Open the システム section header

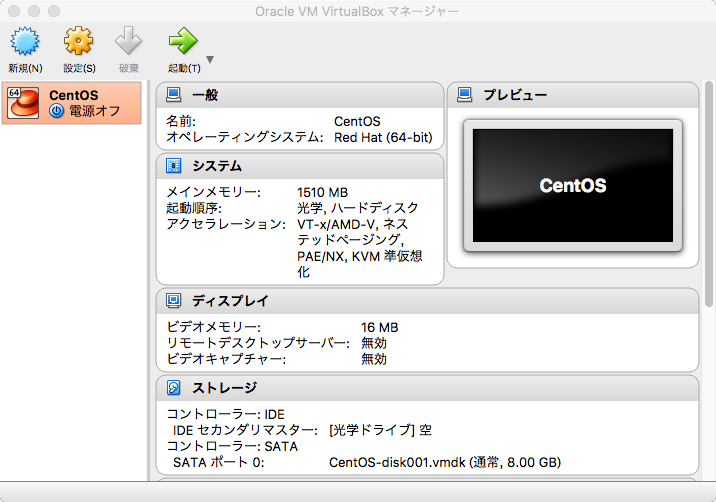pyautogui.click(x=217, y=166)
